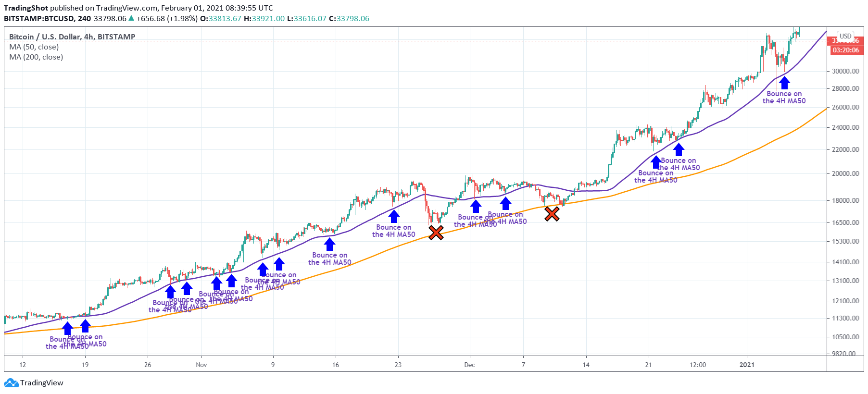Click the 2021 label on time axis

click(747, 365)
